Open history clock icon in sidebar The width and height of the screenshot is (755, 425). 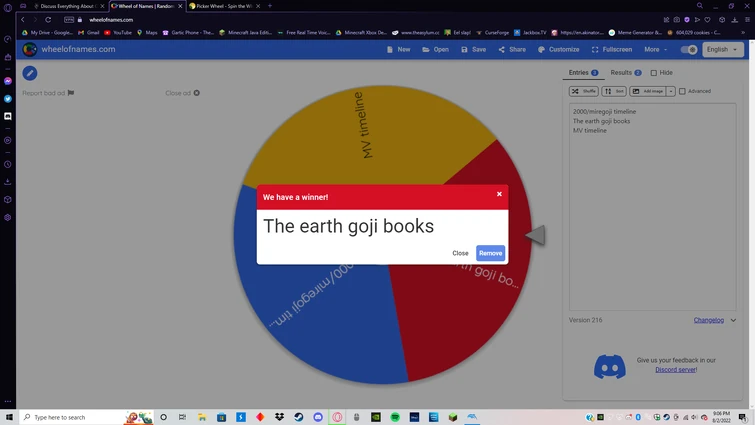tap(8, 164)
